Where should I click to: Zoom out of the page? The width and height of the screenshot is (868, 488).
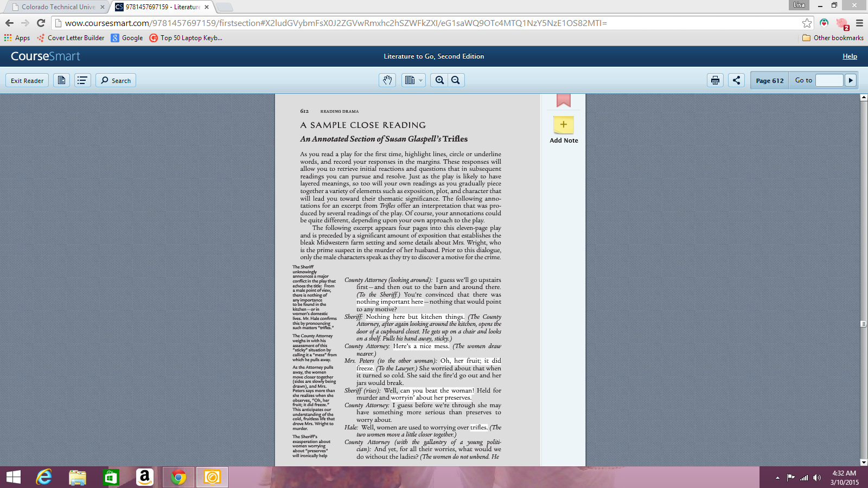tap(456, 80)
